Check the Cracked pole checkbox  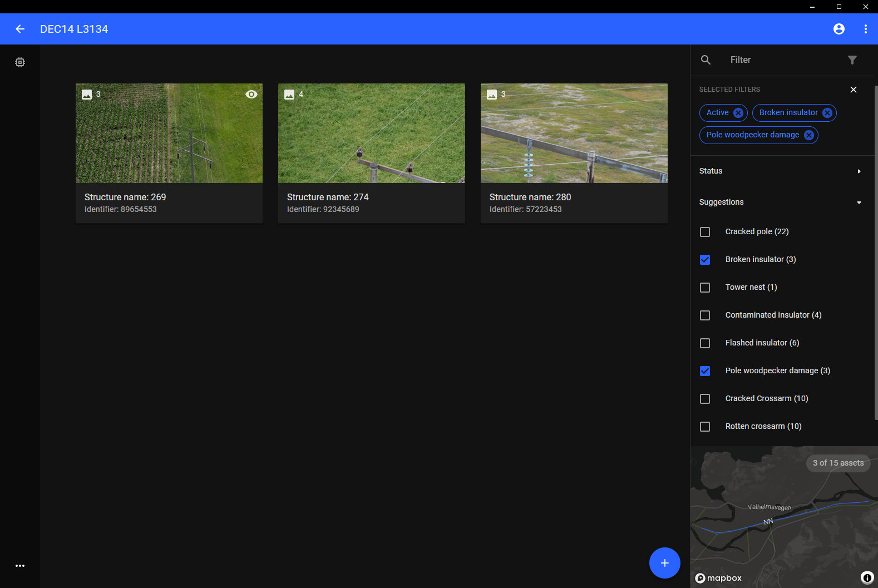click(x=705, y=232)
